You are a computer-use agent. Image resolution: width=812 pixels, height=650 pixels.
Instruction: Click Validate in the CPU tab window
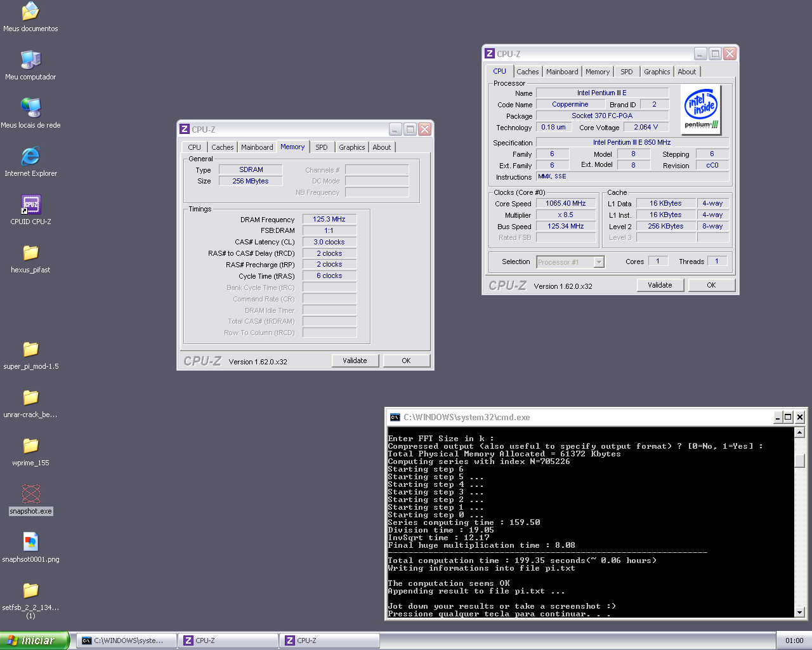point(660,285)
